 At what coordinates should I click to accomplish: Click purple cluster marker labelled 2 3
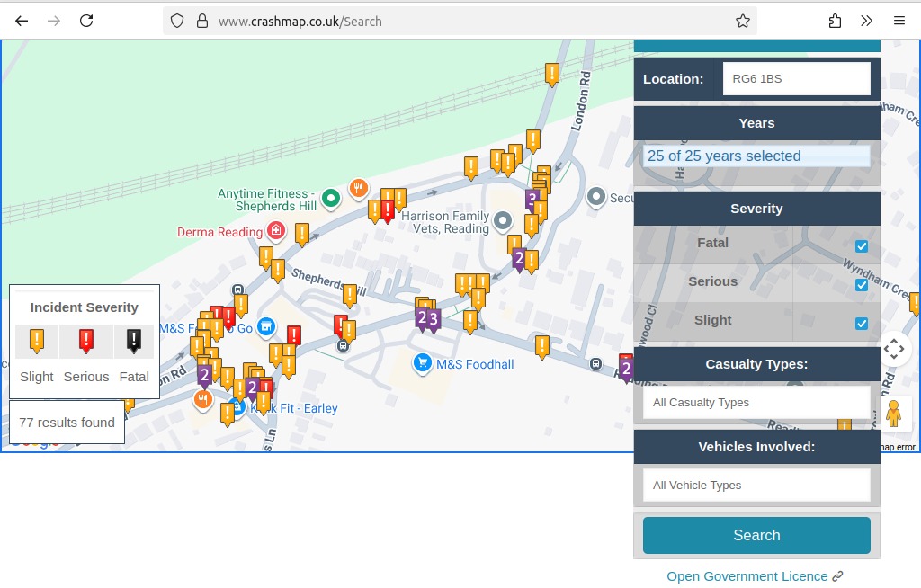point(427,319)
